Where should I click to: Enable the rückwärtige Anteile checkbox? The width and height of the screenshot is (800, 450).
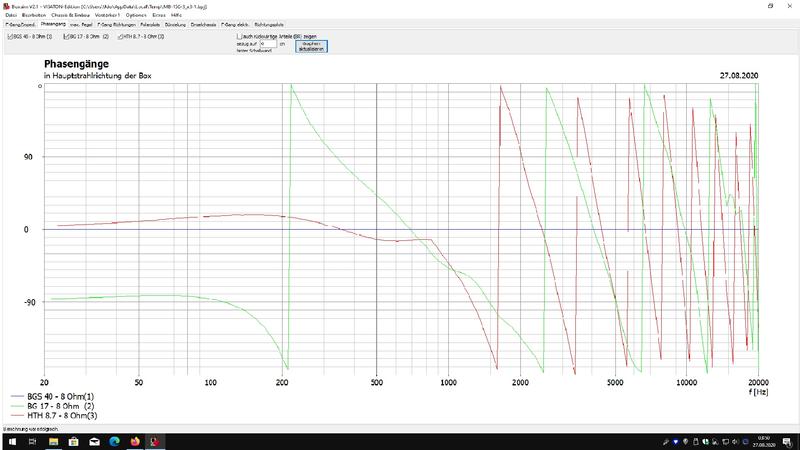point(238,36)
